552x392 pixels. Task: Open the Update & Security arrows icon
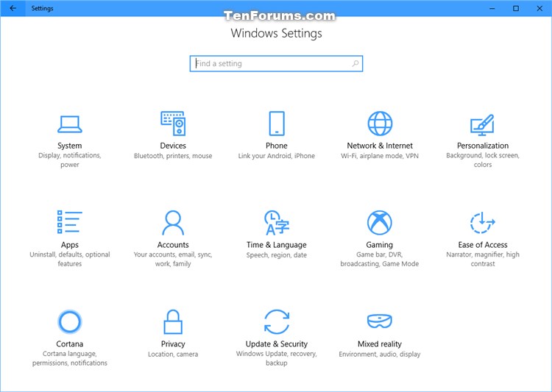(276, 321)
